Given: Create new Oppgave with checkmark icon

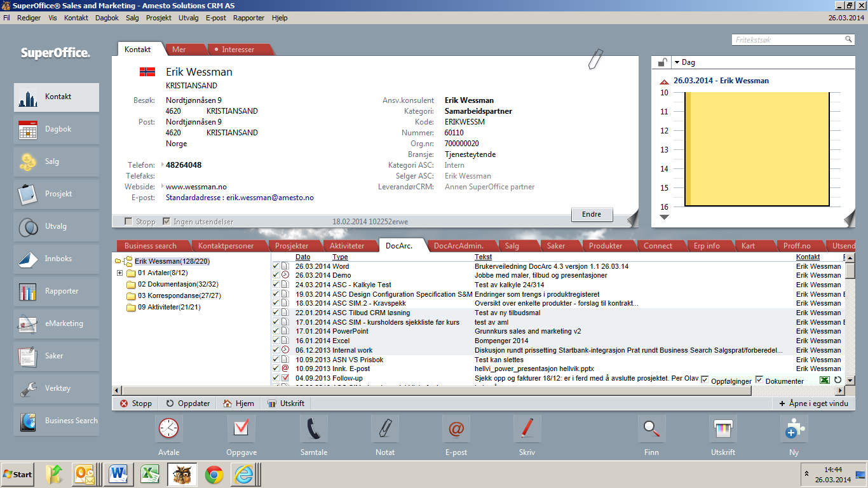Looking at the screenshot, I should (x=241, y=429).
